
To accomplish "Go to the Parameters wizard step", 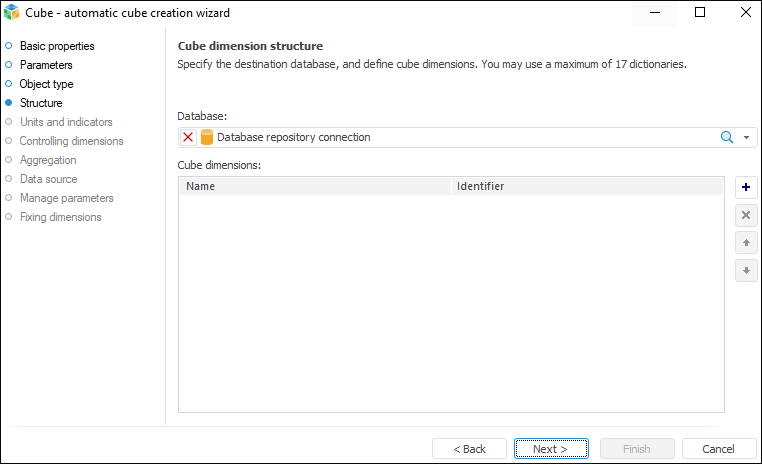I will 46,65.
